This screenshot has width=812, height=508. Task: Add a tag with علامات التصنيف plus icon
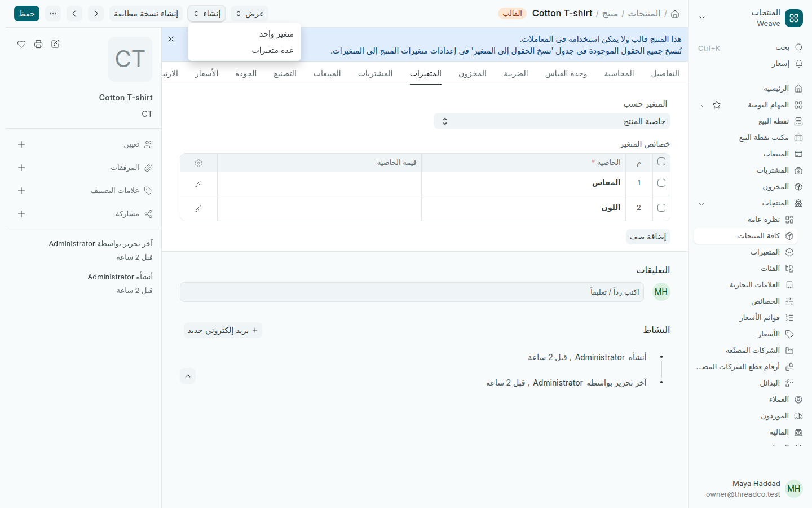point(21,191)
